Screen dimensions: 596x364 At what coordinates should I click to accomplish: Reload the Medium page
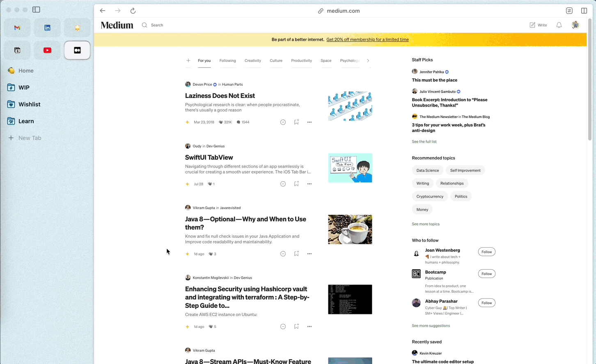pos(133,11)
